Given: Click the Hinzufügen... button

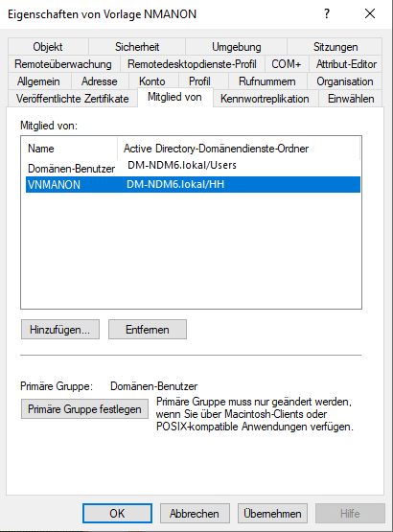Looking at the screenshot, I should point(60,329).
